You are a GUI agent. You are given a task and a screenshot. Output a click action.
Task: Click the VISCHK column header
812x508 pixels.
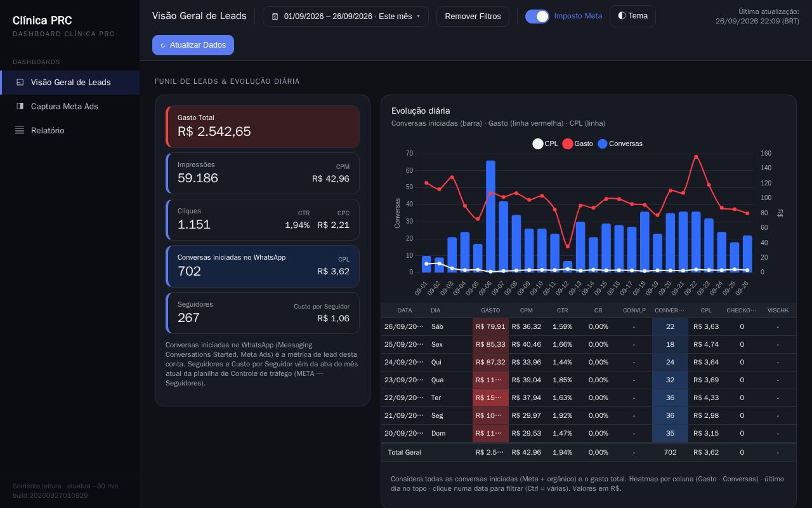778,311
